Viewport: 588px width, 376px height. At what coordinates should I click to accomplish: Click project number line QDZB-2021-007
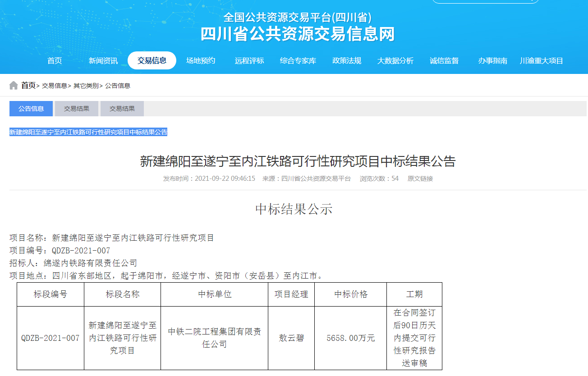(x=60, y=250)
